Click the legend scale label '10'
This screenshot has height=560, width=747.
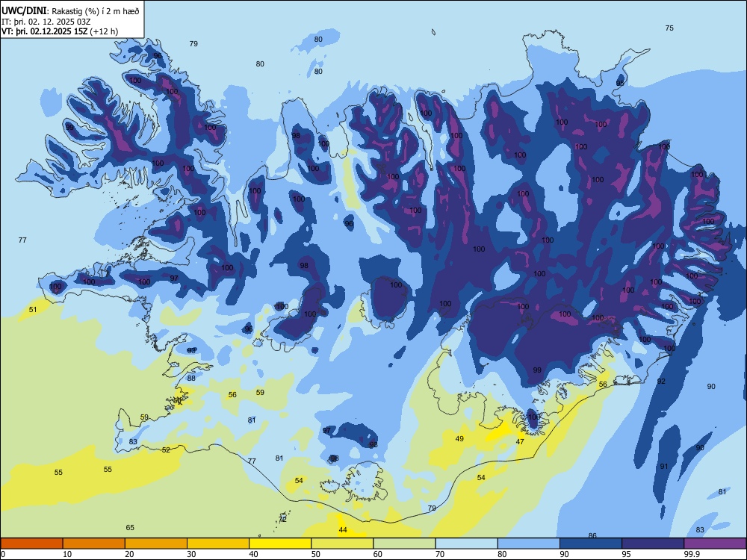pos(67,554)
